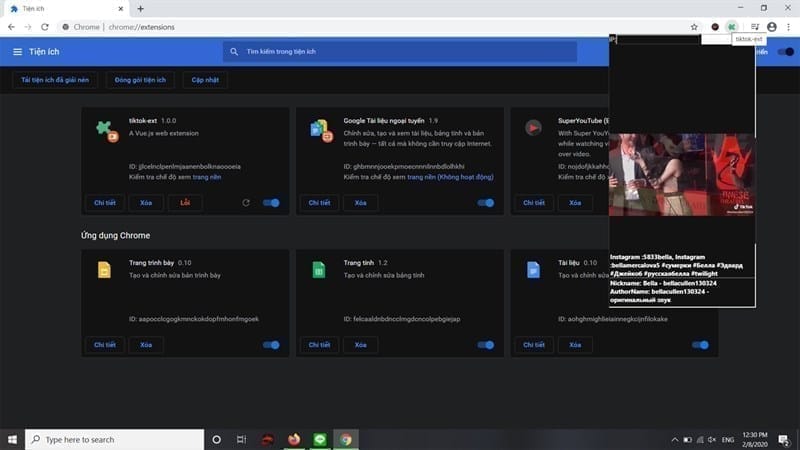Click the extensions search field
Viewport: 800px width, 450px height.
(399, 52)
